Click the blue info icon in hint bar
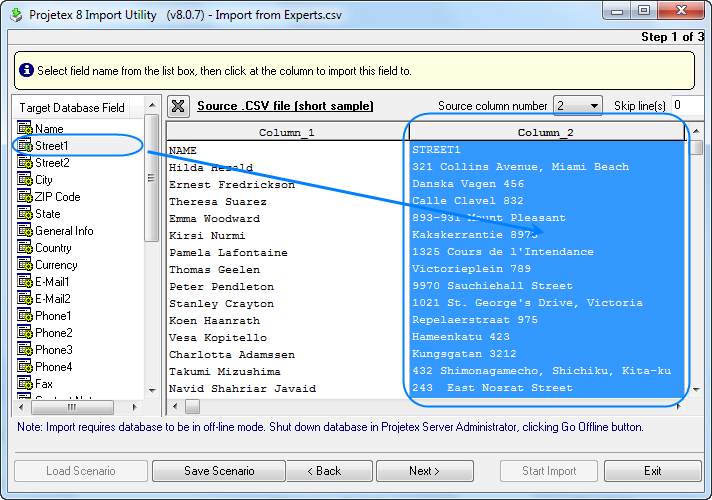The height and width of the screenshot is (500, 712). coord(26,70)
